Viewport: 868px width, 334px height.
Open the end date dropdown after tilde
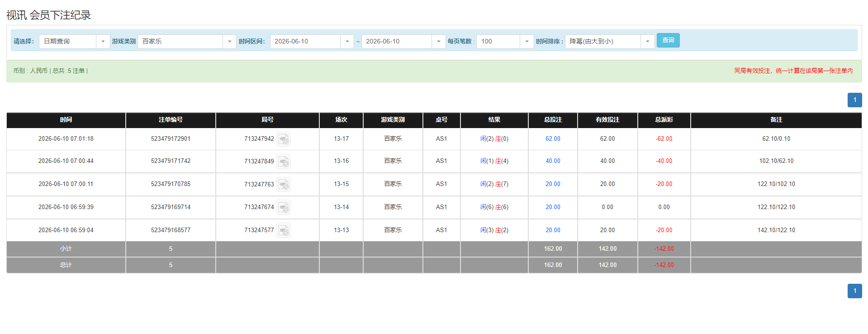point(403,41)
